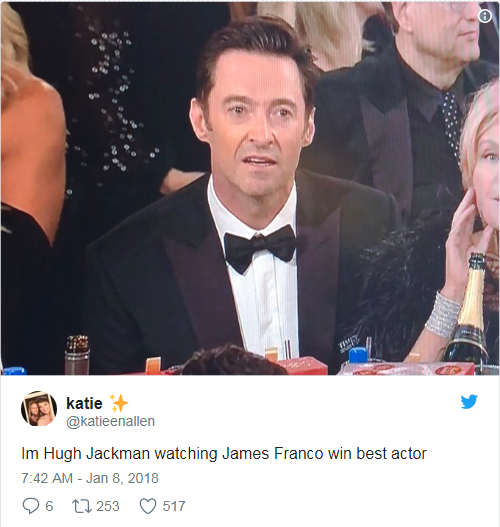Click the like count 517
This screenshot has height=527, width=500.
[x=174, y=506]
